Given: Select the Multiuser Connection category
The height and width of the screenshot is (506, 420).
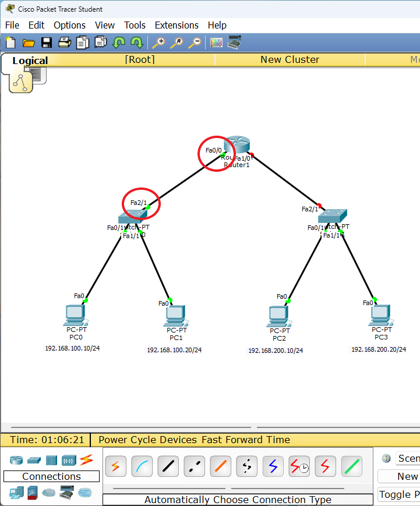Looking at the screenshot, I should pos(85,493).
